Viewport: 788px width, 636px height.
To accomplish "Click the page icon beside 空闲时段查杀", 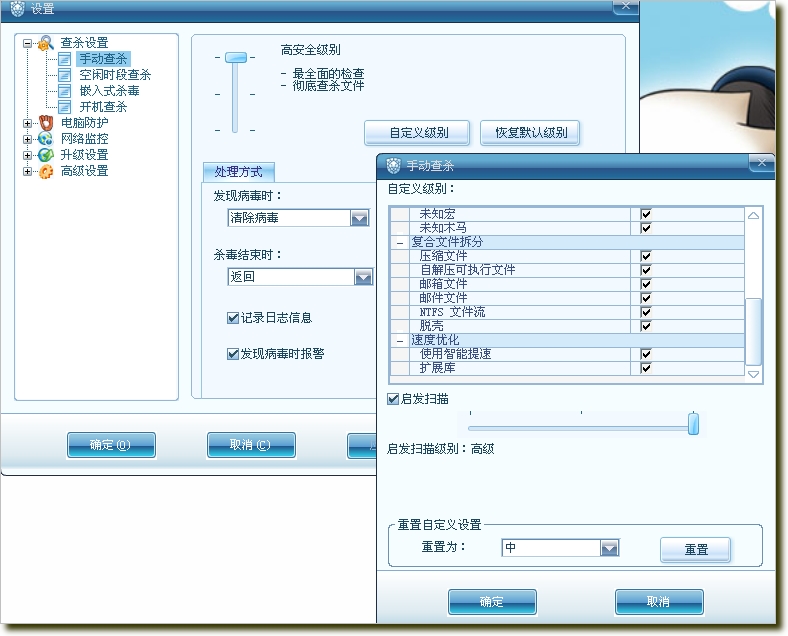I will pyautogui.click(x=64, y=75).
